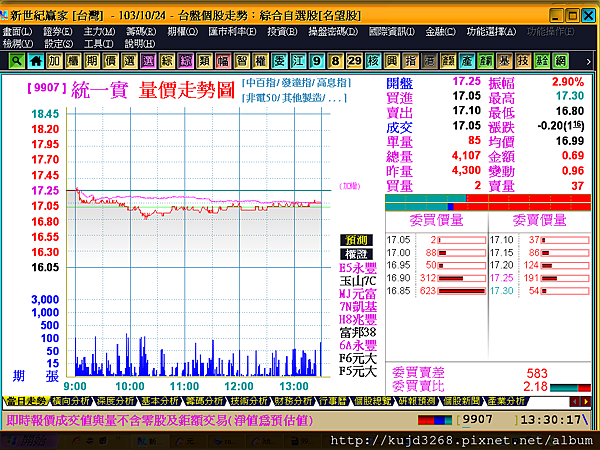Click the 指 toolbar button
Viewport: 600px width, 450px height.
tap(411, 61)
